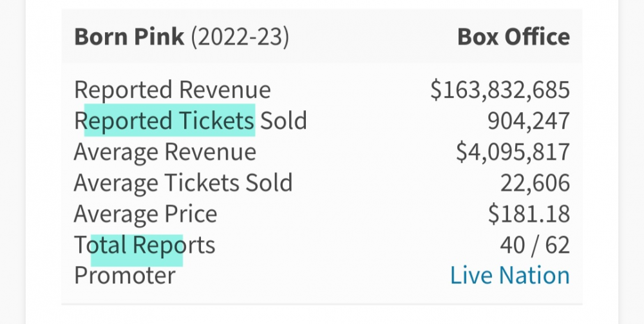Click the Promoter row label

point(125,275)
